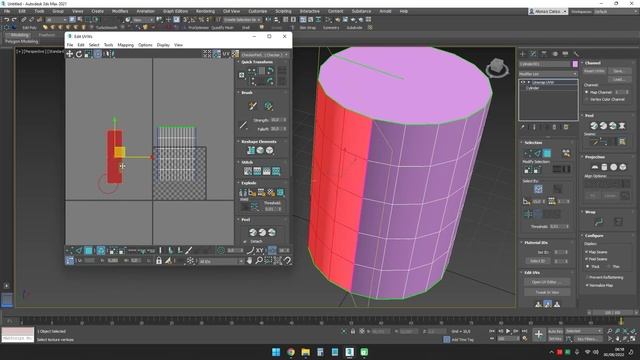Toggle checker background display icon in Edit UVWs
Screen dimensions: 640x360
point(235,54)
